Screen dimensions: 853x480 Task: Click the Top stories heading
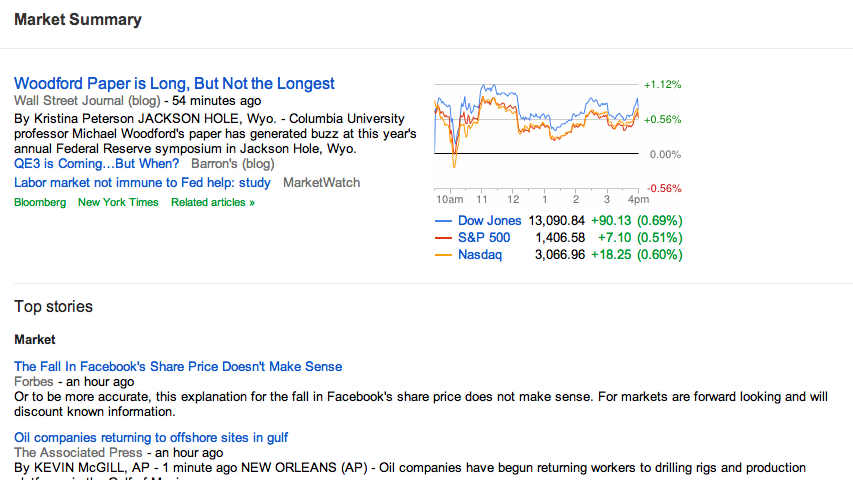[53, 307]
